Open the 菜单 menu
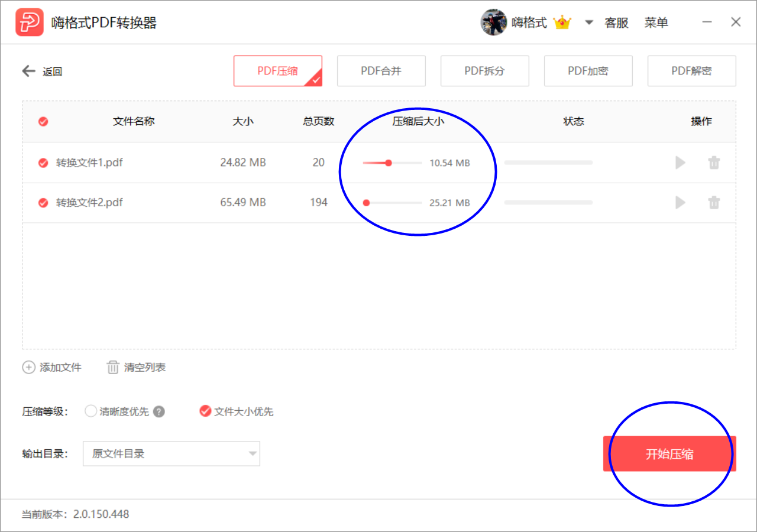757x532 pixels. click(656, 23)
